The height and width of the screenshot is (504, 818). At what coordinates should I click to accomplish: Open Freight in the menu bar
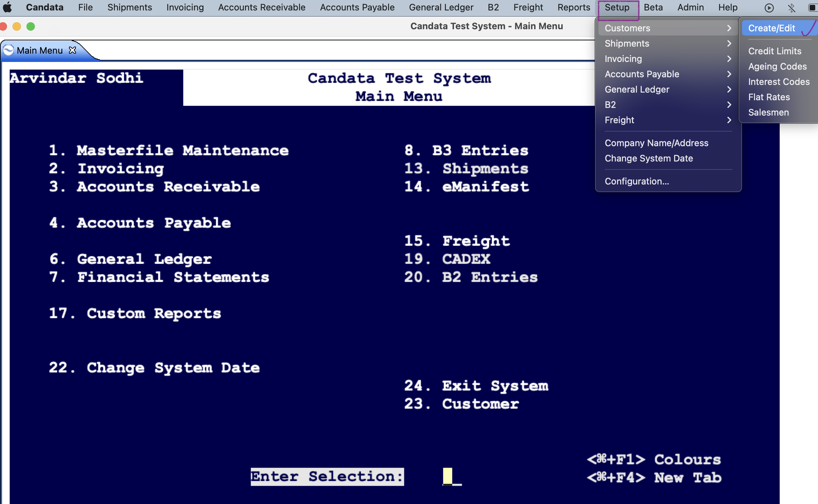click(x=528, y=7)
